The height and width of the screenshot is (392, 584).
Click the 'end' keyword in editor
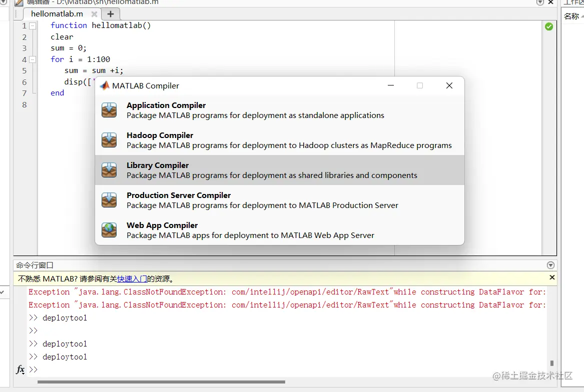[58, 93]
